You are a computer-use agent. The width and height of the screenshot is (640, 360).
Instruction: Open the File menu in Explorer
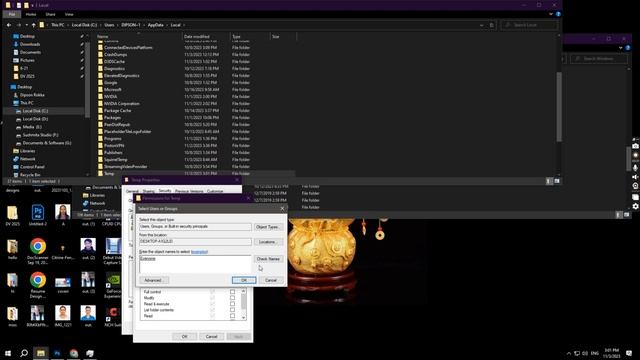12,14
